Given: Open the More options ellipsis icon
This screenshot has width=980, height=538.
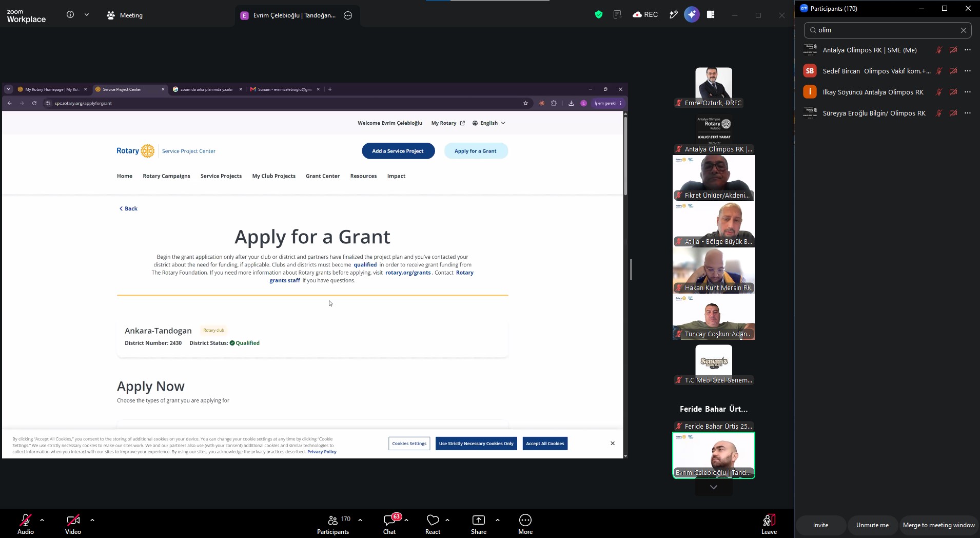Looking at the screenshot, I should 525,524.
